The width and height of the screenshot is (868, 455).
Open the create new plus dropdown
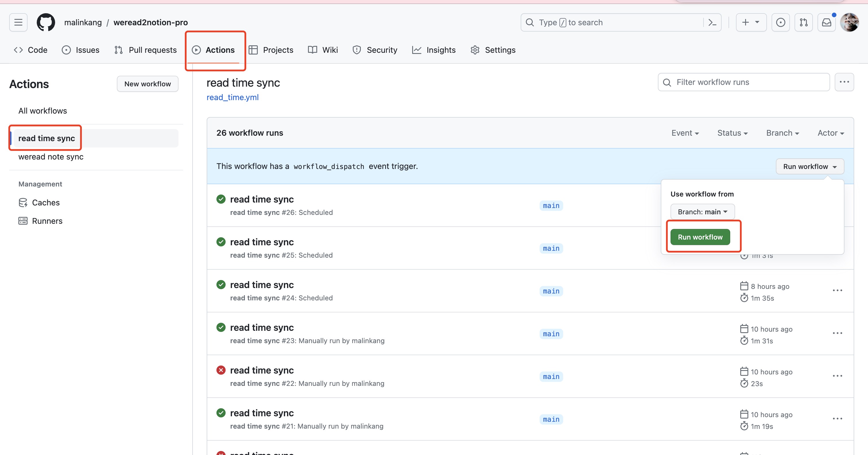coord(751,23)
